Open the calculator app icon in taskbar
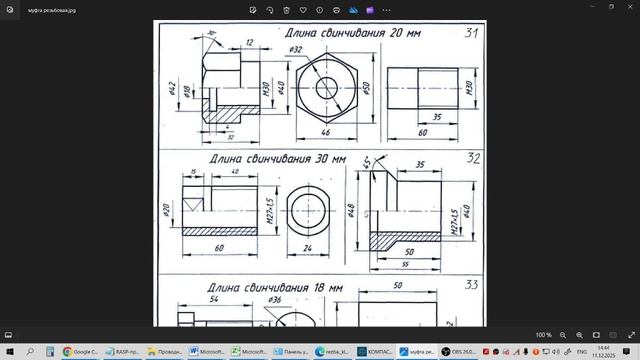 (x=50, y=351)
